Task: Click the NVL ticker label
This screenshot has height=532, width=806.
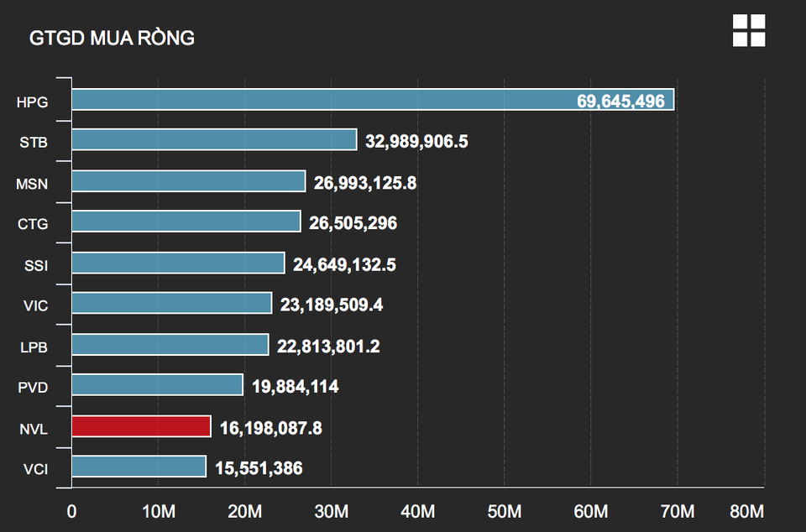Action: tap(34, 429)
